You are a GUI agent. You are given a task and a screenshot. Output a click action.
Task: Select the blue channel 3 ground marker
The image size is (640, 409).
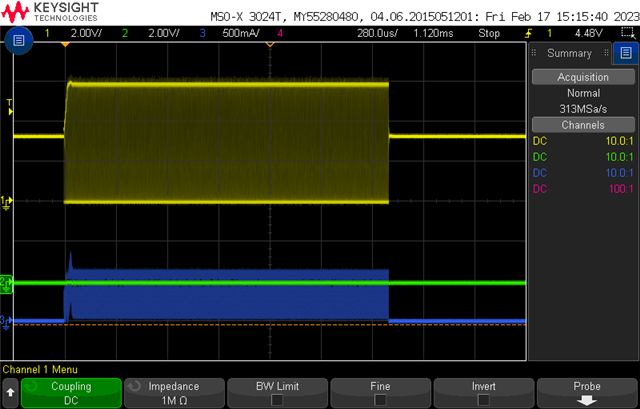pos(6,322)
